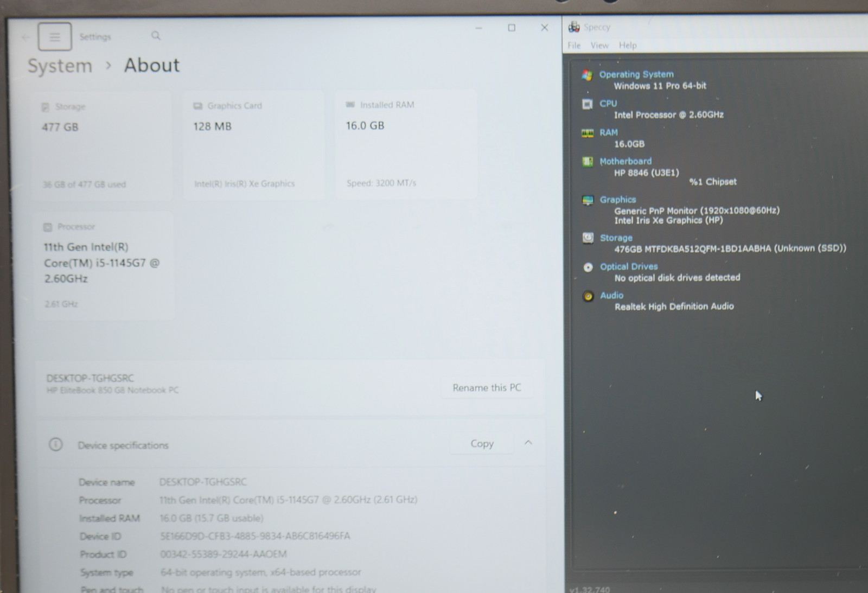Click 'Realtek High Definition Audio' text

tap(674, 307)
